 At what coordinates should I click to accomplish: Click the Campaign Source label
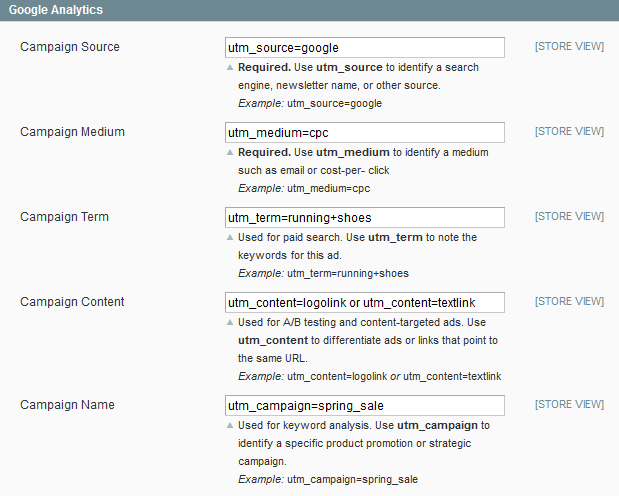point(69,47)
